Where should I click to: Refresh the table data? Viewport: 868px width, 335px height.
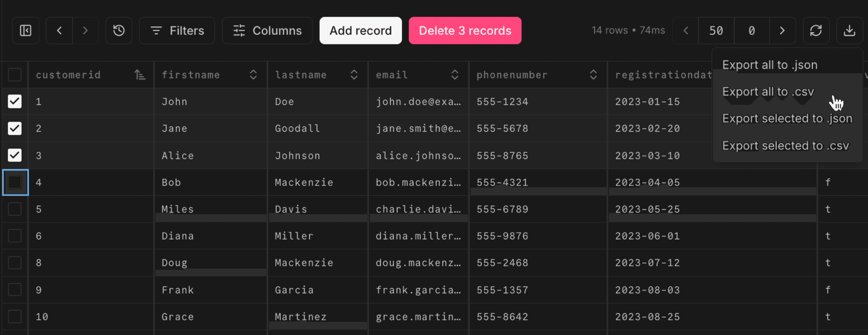(x=816, y=30)
